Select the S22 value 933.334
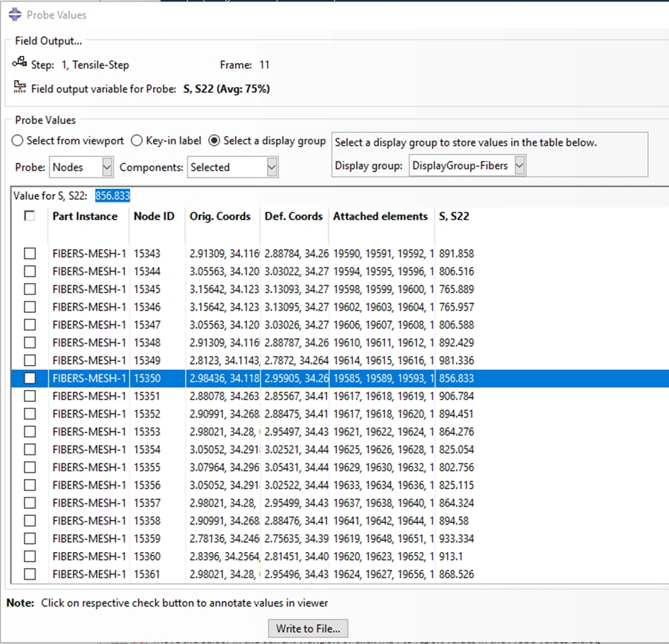Image resolution: width=669 pixels, height=644 pixels. [457, 539]
